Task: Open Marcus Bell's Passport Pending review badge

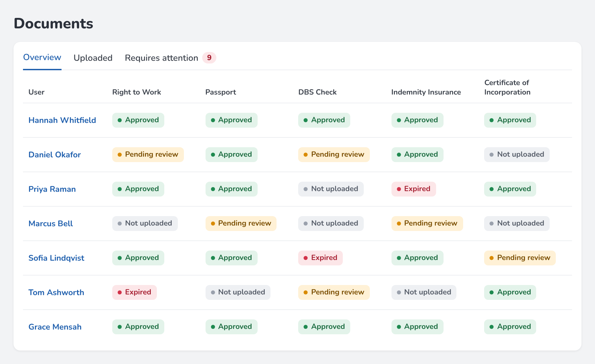Action: [x=241, y=224]
